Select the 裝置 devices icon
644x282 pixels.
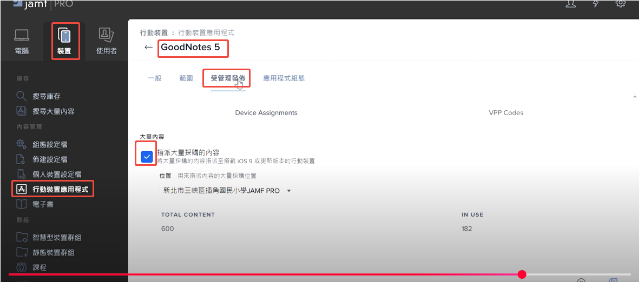(64, 41)
